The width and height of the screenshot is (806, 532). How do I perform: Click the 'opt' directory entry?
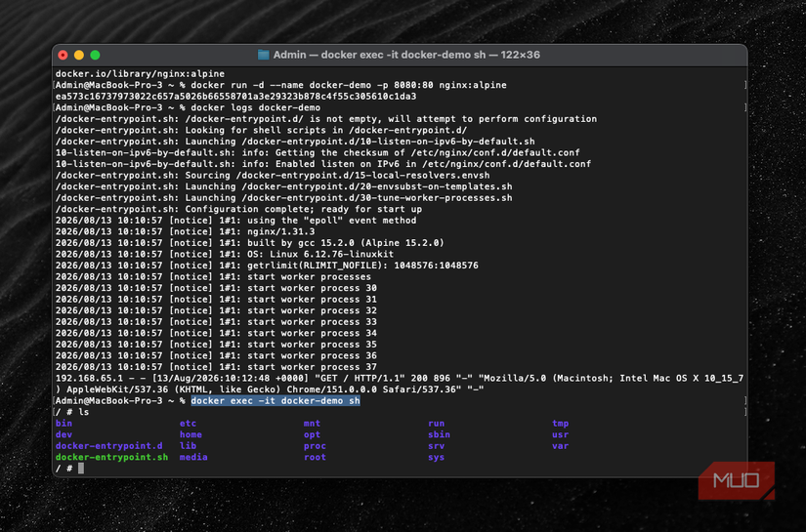(x=312, y=435)
